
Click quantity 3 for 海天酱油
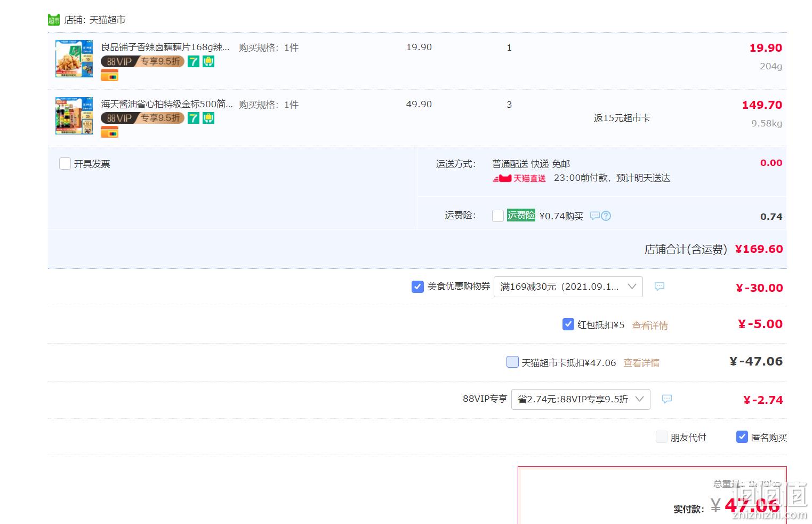coord(509,105)
